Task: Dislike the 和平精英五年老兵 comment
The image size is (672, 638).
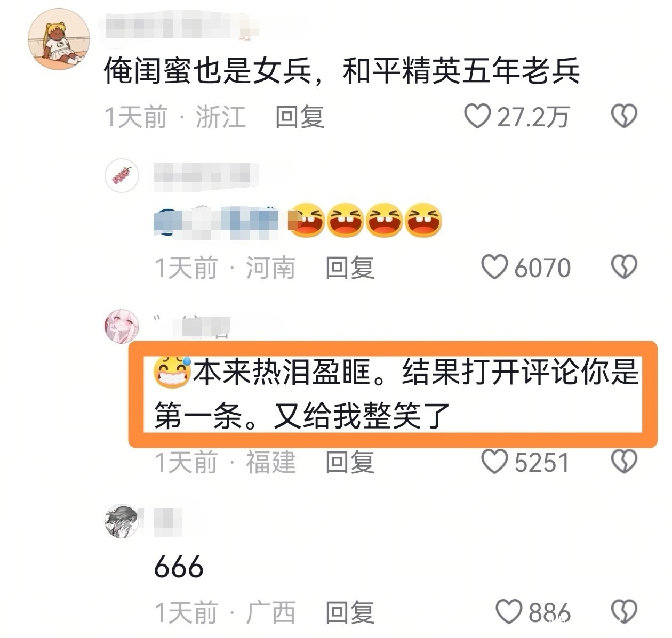Action: (624, 116)
